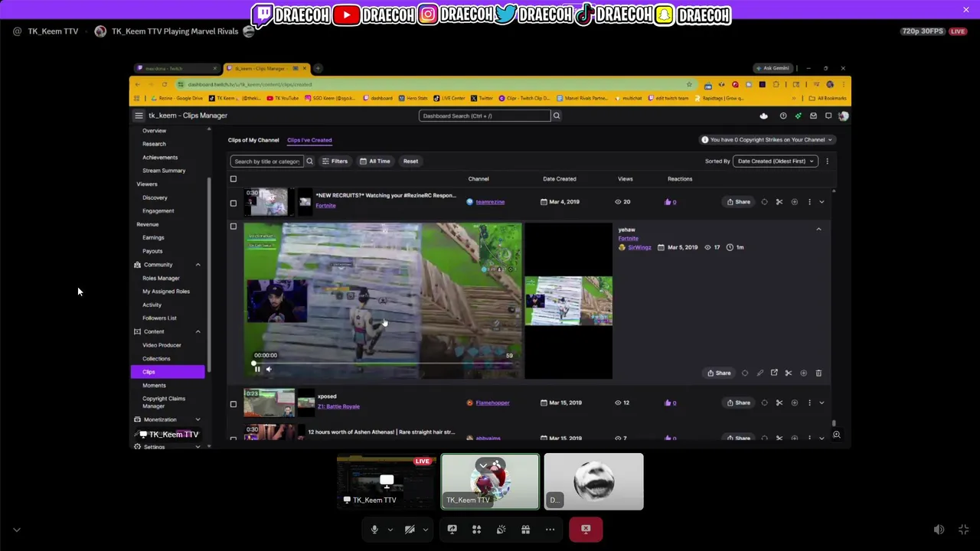Expand the Monetization section in sidebar
Screen dimensions: 980x551
198,419
